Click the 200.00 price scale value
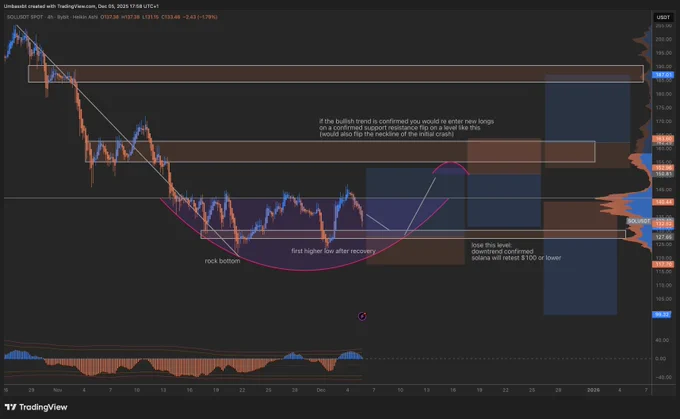 664,39
